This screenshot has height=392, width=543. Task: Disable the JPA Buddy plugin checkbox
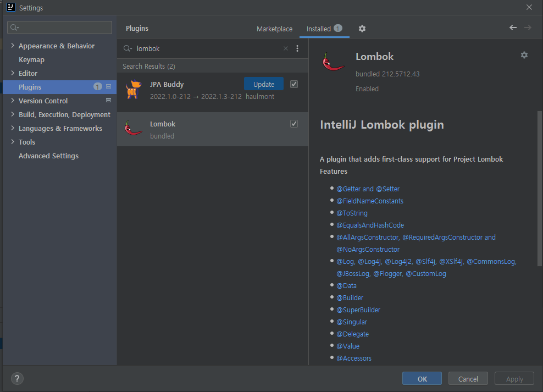(x=294, y=84)
